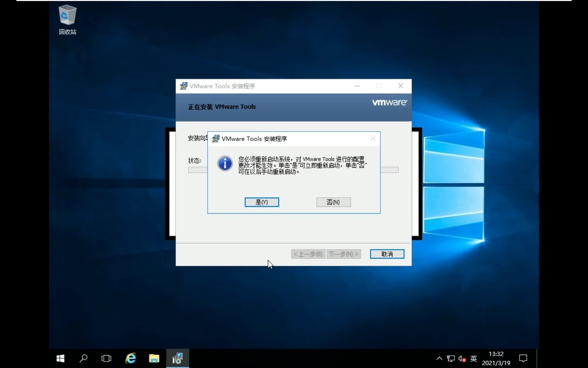Click the disabled 下一步(N) button

[343, 254]
